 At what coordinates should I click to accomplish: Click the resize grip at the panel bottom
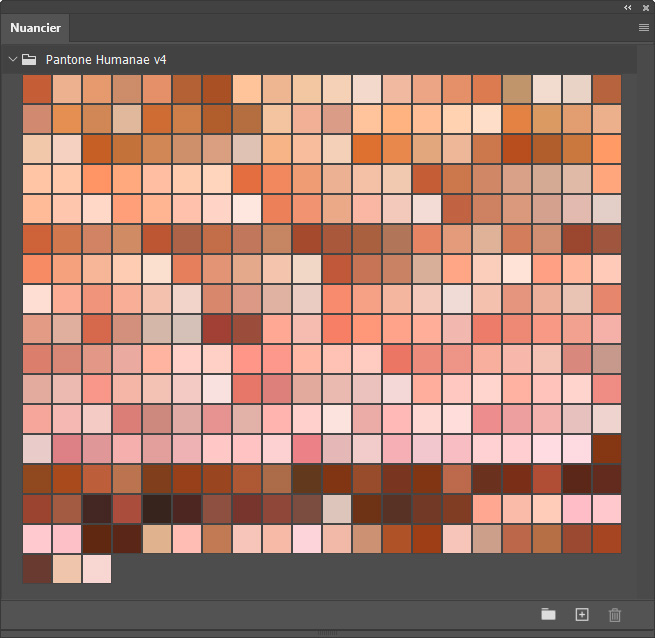(x=327, y=634)
